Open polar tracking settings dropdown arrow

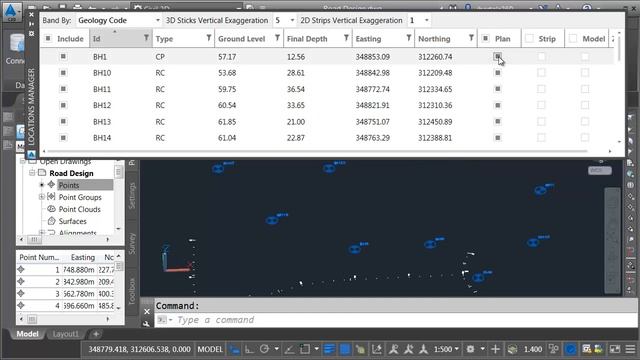tap(276, 349)
